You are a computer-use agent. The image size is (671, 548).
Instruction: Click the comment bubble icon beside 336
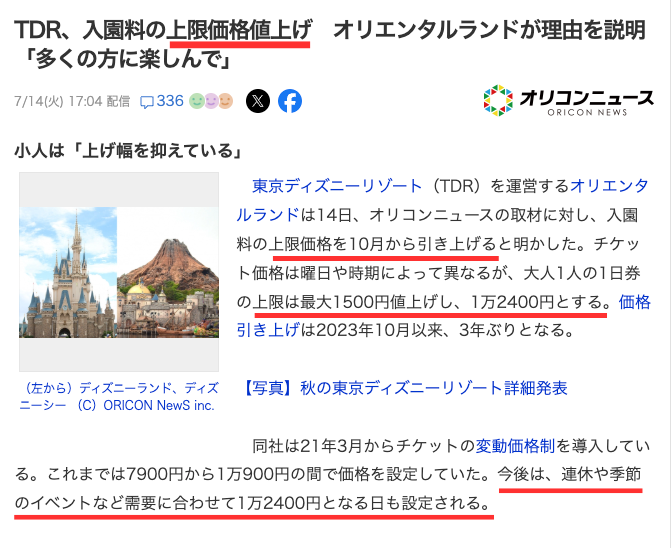(147, 102)
